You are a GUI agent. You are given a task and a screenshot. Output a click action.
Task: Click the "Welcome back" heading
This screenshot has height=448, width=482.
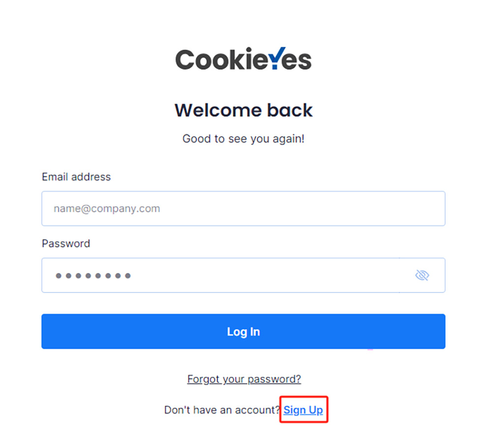point(243,110)
